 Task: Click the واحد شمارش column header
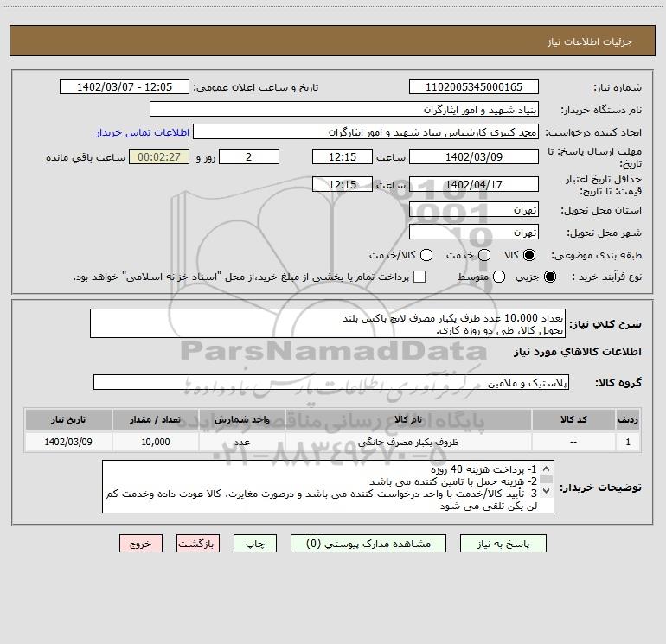coord(241,419)
